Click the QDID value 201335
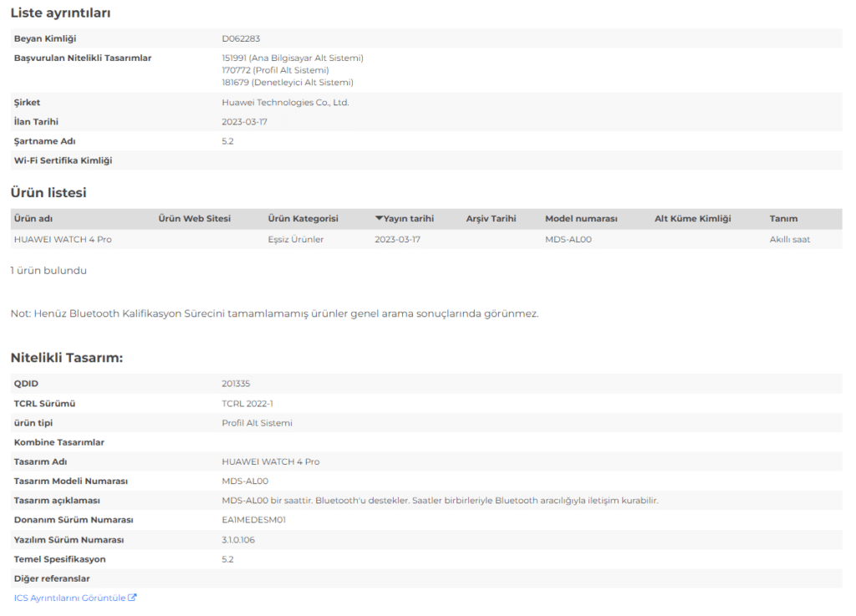 coord(236,384)
